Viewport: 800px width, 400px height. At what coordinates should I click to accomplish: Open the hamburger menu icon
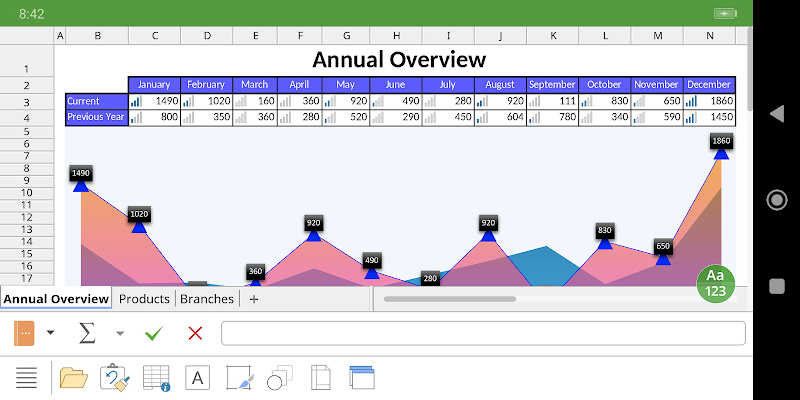click(x=27, y=378)
